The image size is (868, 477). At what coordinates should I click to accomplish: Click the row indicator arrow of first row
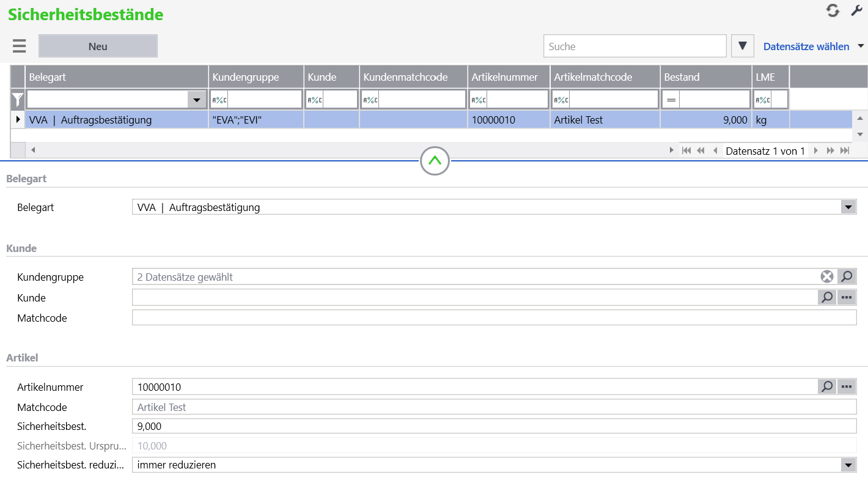(x=18, y=119)
